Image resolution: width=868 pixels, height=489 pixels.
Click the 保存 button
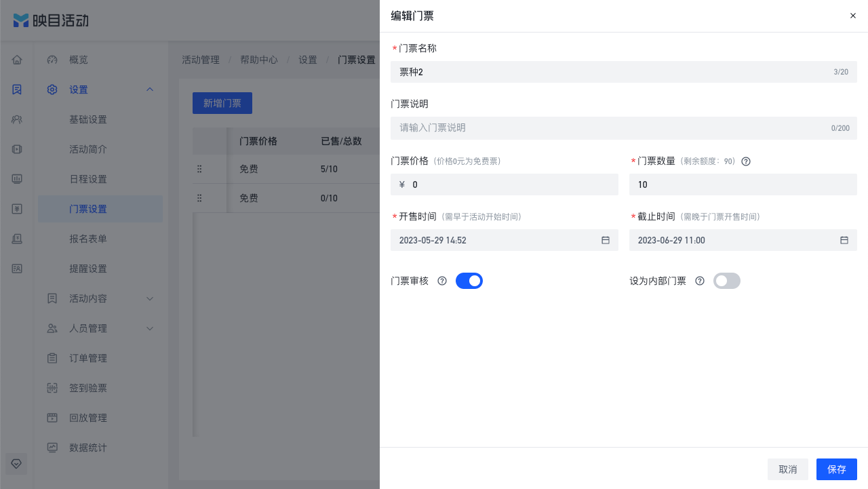coord(837,469)
